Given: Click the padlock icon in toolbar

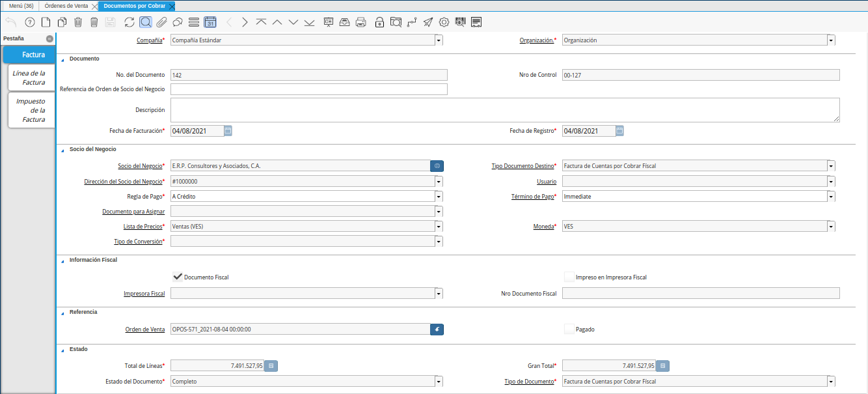Looking at the screenshot, I should (x=379, y=22).
